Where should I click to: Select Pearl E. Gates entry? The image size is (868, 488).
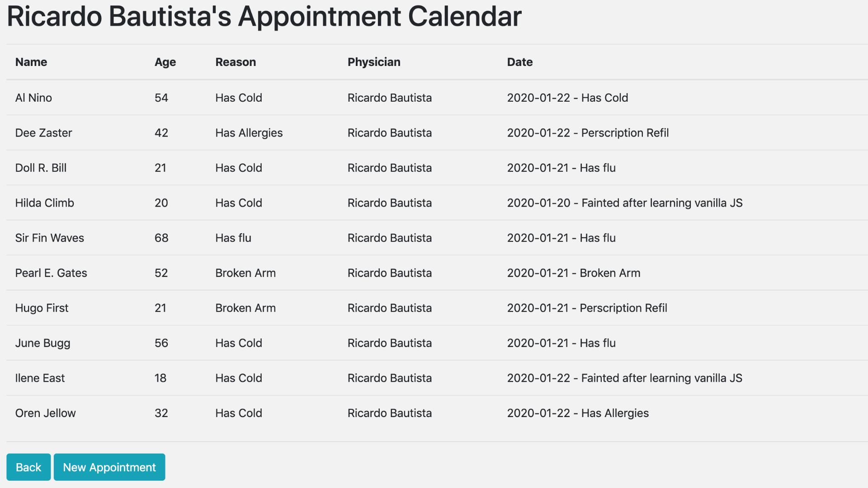[x=51, y=273]
